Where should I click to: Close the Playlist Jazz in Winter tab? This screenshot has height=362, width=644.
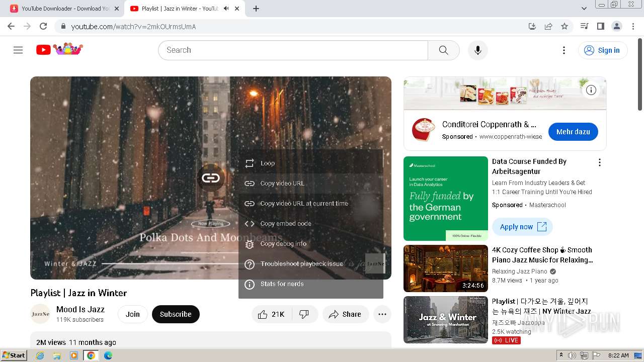coord(237,9)
